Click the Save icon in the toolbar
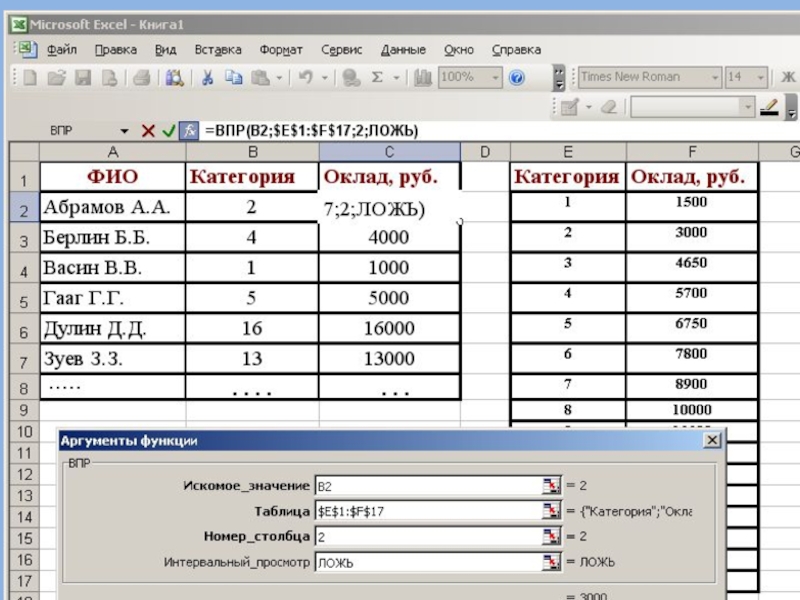This screenshot has width=800, height=600. pos(83,77)
